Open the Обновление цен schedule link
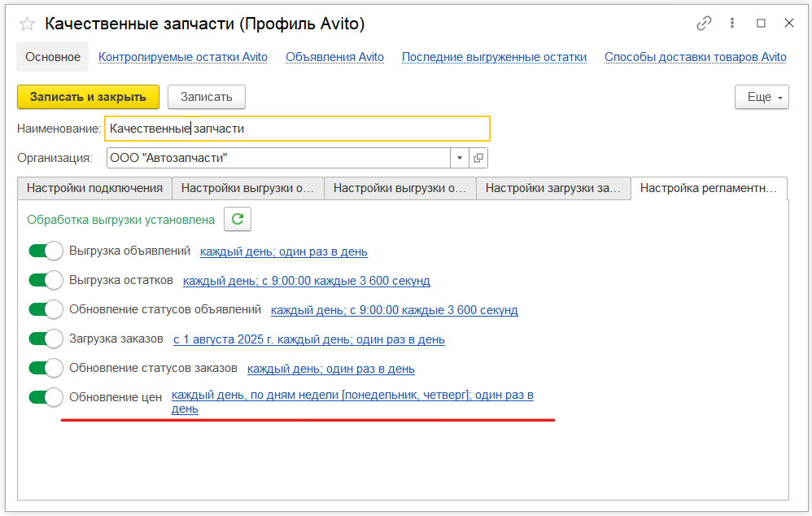This screenshot has width=812, height=516. coord(351,396)
